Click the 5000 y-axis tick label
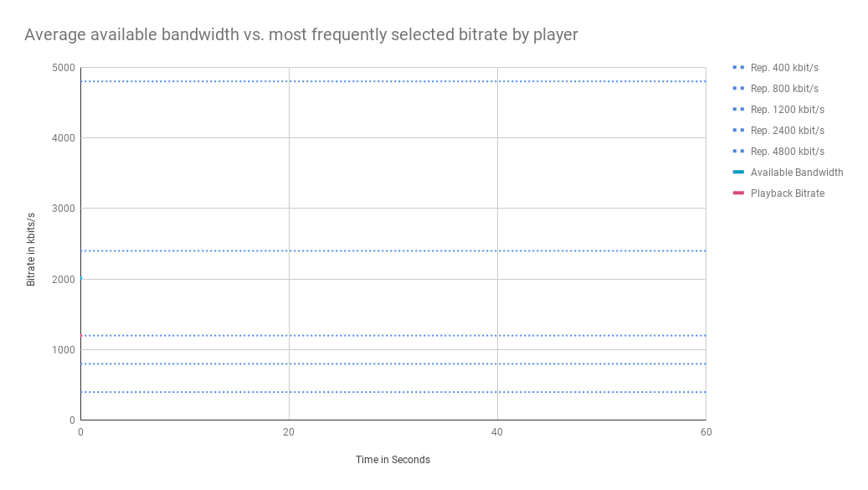Screen dimensions: 868x490 point(63,68)
